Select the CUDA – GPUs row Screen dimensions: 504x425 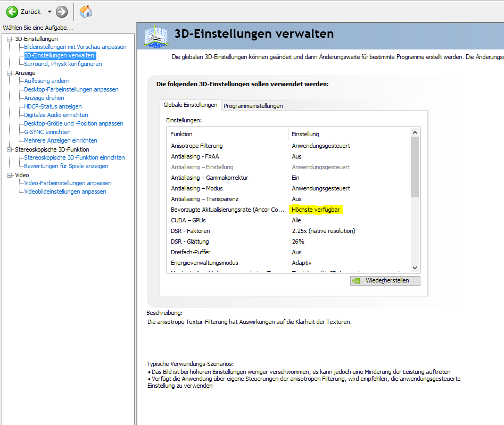point(288,220)
